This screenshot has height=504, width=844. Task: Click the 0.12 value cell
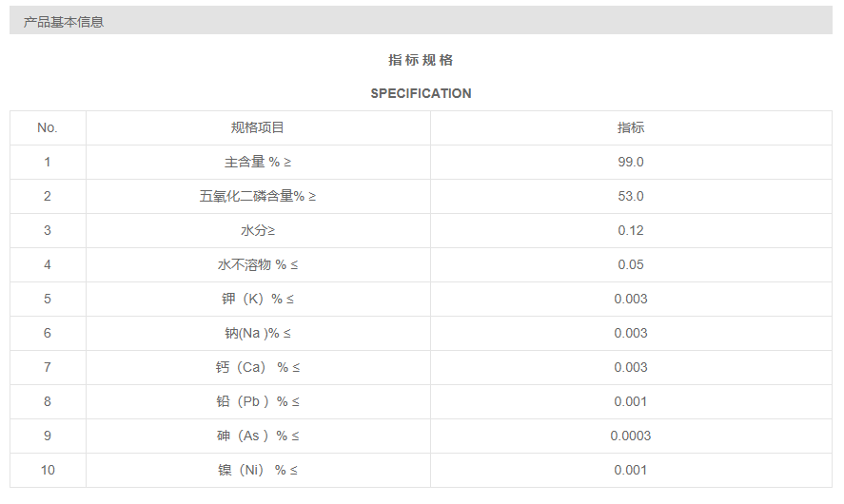point(631,230)
